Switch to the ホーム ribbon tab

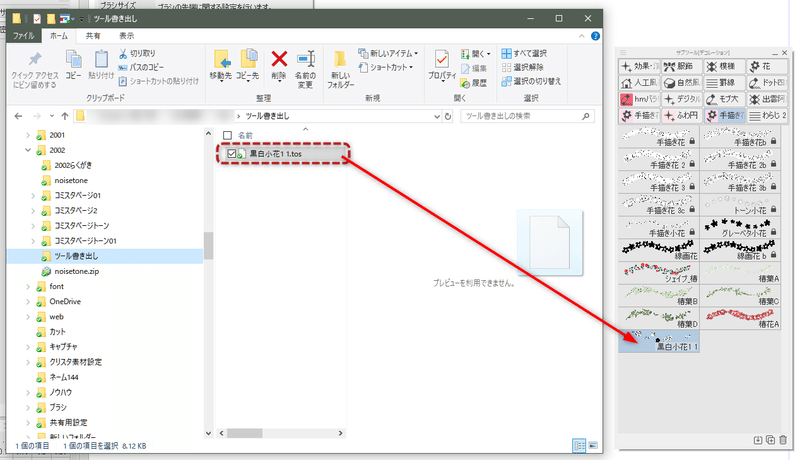59,36
